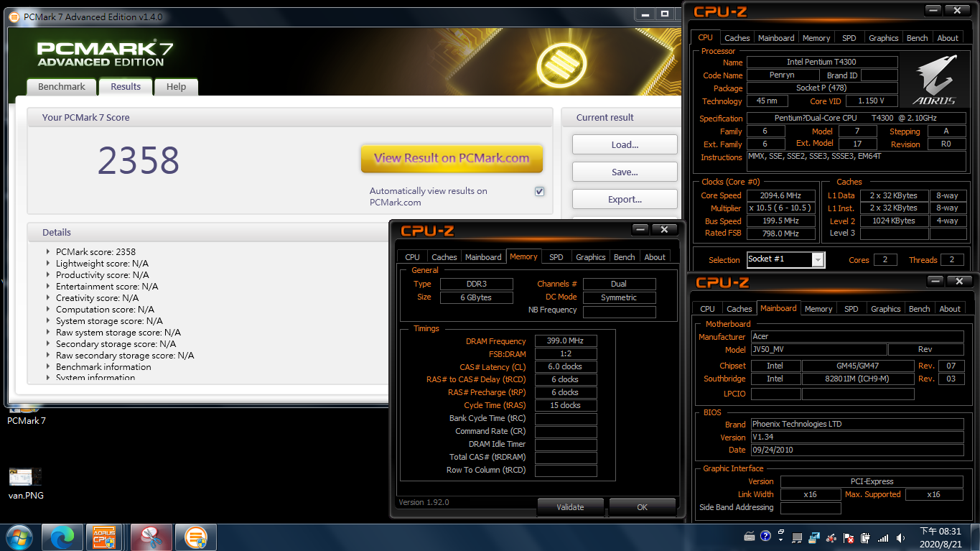The height and width of the screenshot is (551, 980).
Task: Expand Entertainment score detail row
Action: pyautogui.click(x=48, y=286)
